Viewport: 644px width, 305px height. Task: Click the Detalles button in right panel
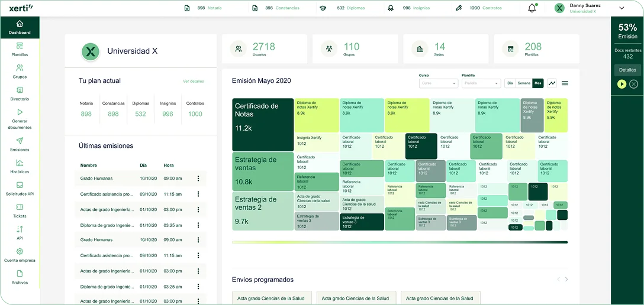[x=627, y=70]
